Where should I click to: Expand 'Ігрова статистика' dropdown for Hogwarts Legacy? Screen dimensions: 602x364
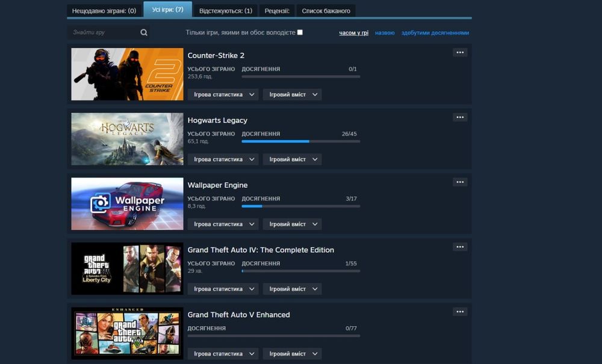223,159
